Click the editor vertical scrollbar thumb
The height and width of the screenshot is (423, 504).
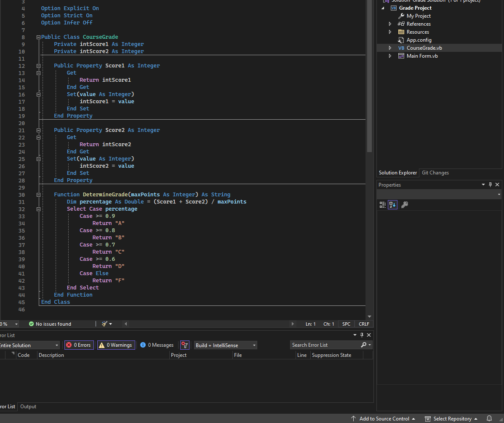point(369,76)
